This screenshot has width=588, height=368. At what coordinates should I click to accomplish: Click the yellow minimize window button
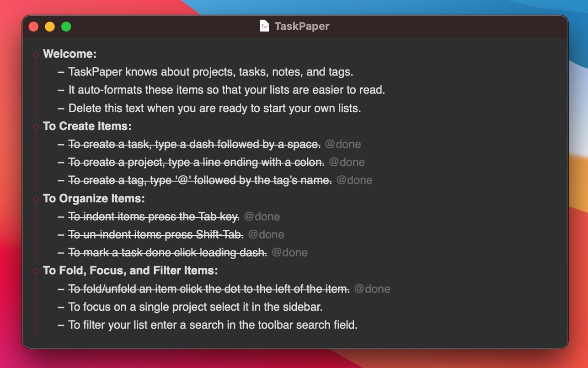click(50, 27)
